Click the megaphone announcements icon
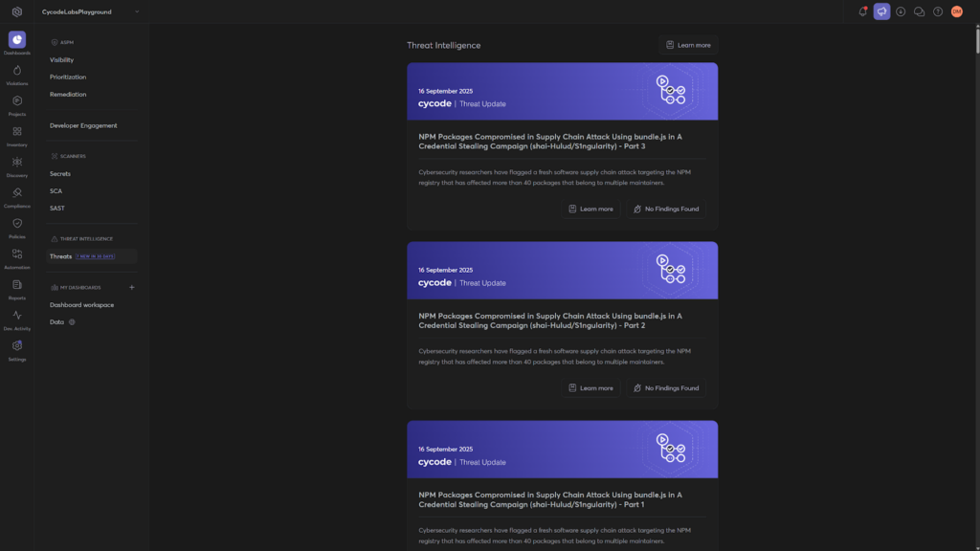 (881, 11)
